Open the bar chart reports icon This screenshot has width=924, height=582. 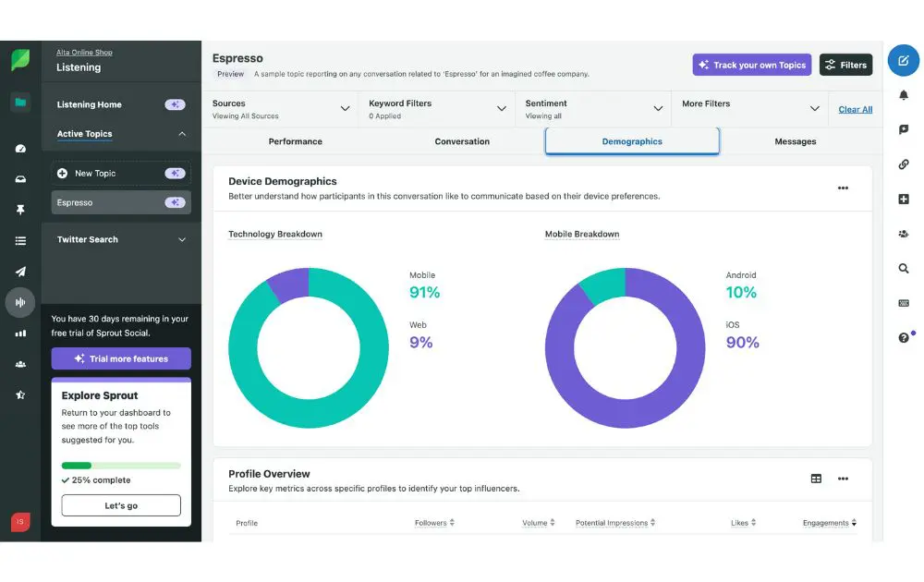click(20, 333)
